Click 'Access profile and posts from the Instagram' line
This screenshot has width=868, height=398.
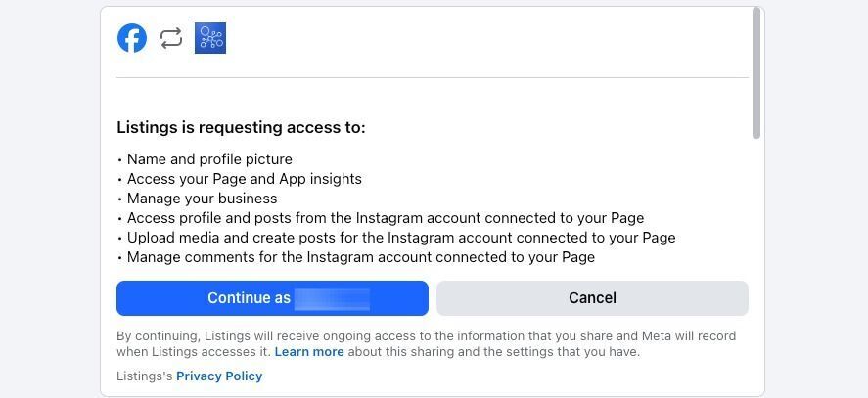coord(381,218)
